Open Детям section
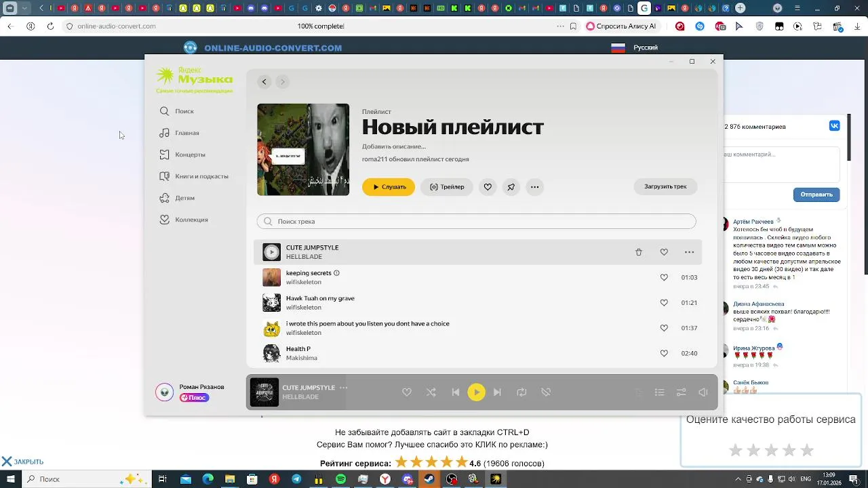 pyautogui.click(x=177, y=198)
